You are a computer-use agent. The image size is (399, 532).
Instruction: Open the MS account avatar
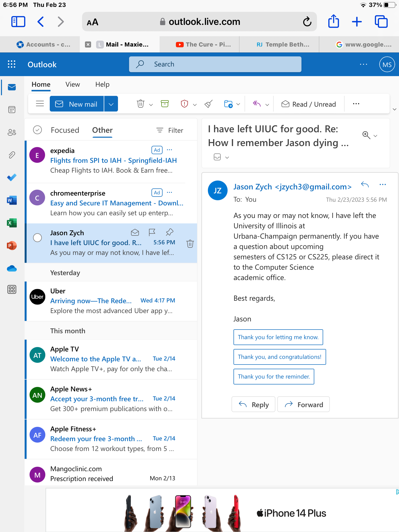click(x=387, y=65)
